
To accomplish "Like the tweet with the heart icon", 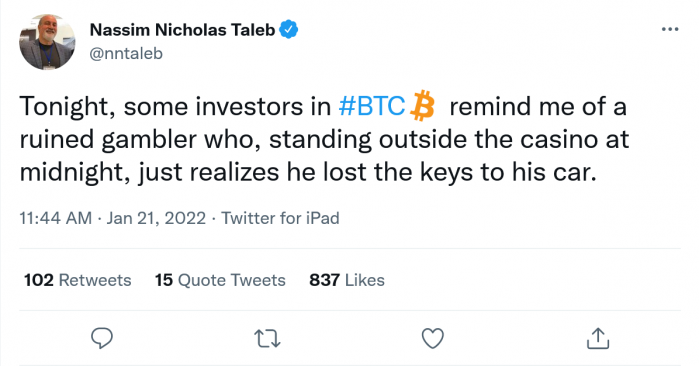I will click(433, 338).
